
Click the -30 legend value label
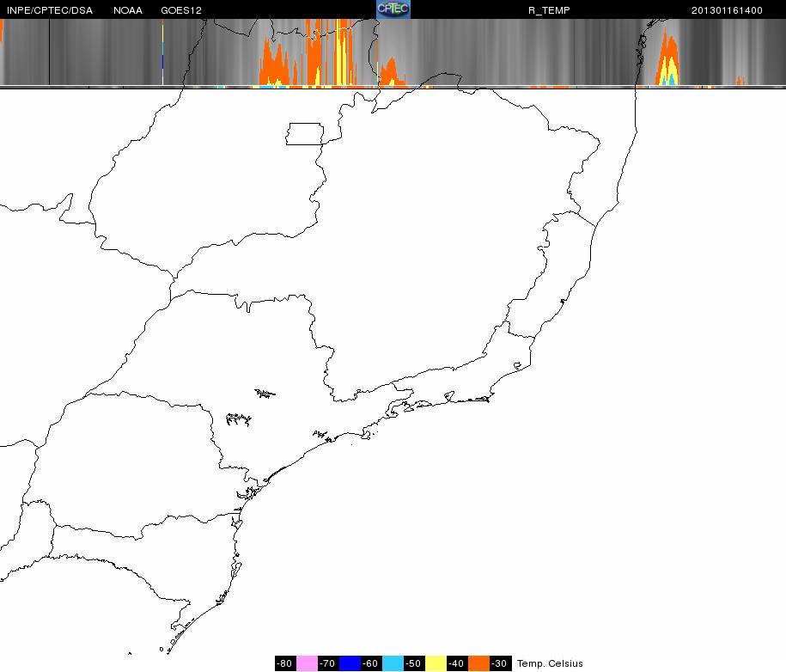(500, 663)
